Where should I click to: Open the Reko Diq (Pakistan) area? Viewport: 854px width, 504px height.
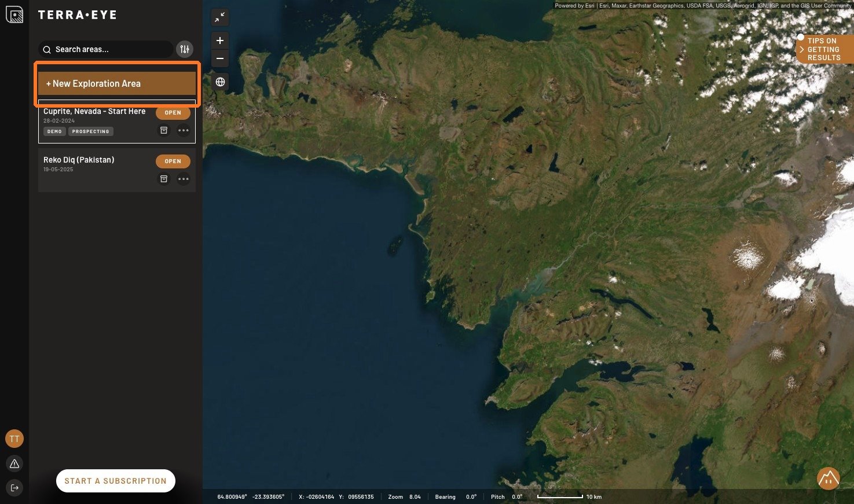(x=173, y=161)
